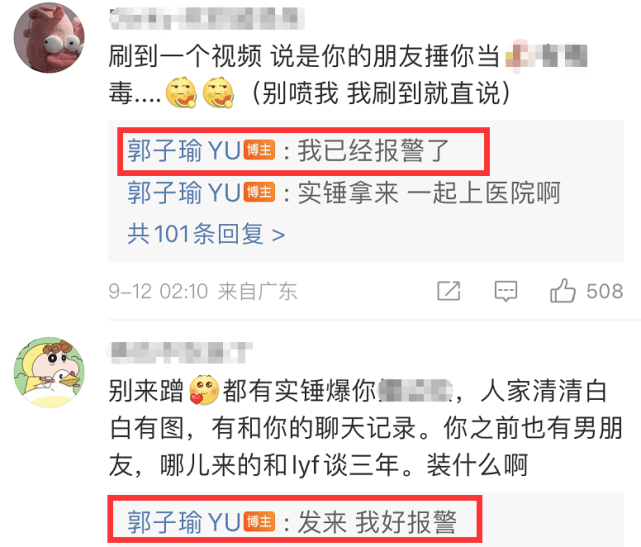
Task: Tap the share/forward icon on first comment
Action: pyautogui.click(x=448, y=291)
